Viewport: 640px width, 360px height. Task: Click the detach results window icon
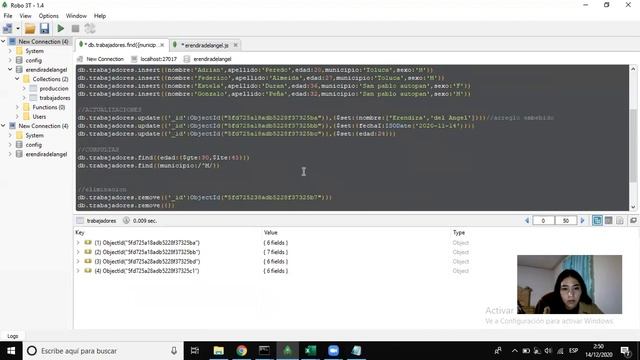click(633, 220)
